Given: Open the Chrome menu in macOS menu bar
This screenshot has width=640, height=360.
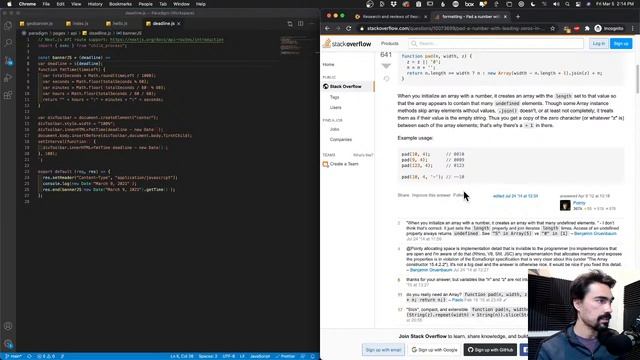Looking at the screenshot, I should point(27,4).
